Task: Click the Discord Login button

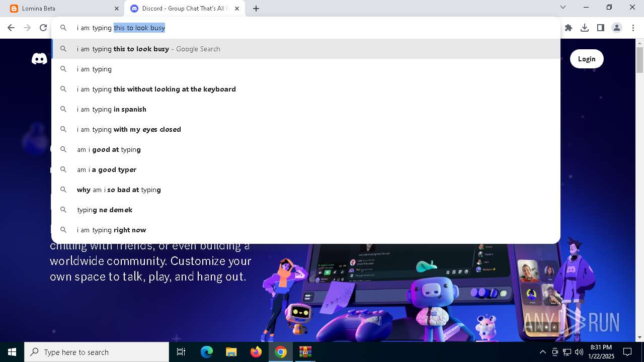Action: 587,59
